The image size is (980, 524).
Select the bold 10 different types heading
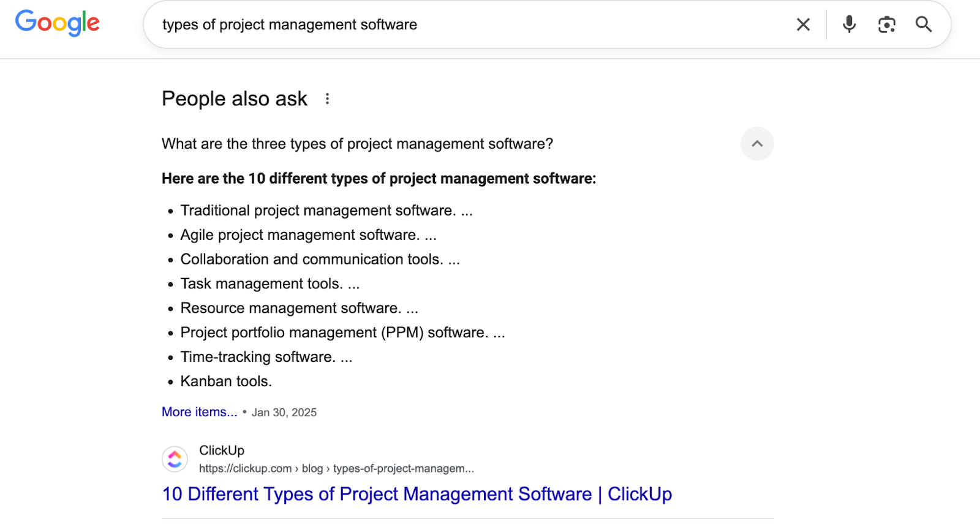(x=379, y=179)
